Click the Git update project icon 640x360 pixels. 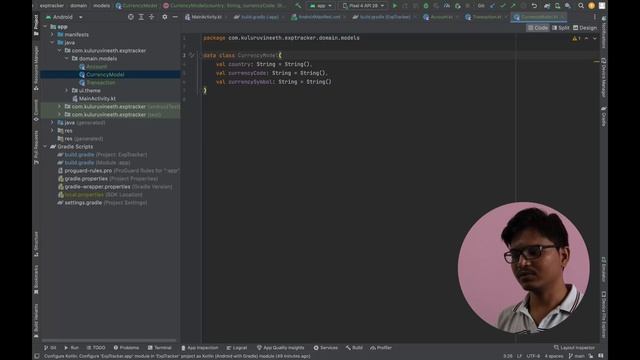[492, 6]
